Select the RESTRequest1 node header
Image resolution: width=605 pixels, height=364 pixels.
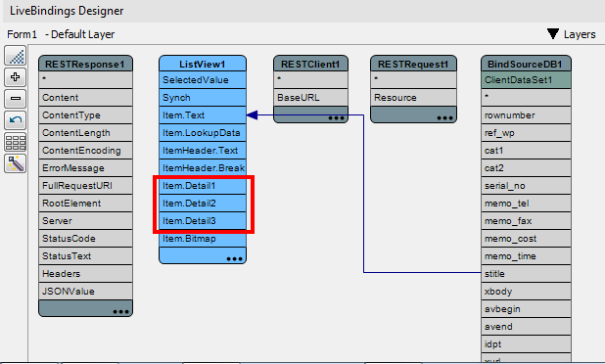tap(413, 64)
